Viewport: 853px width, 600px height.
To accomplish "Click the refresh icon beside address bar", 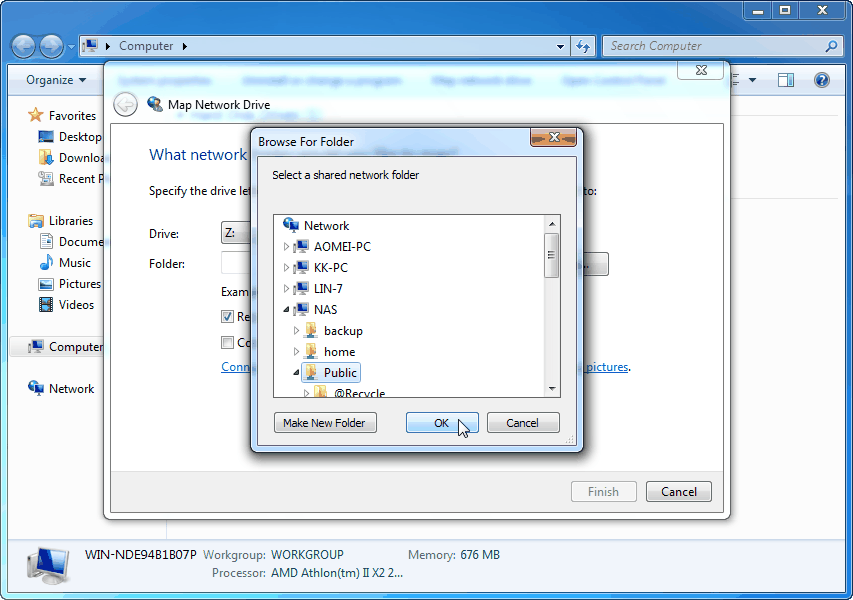I will tap(581, 46).
